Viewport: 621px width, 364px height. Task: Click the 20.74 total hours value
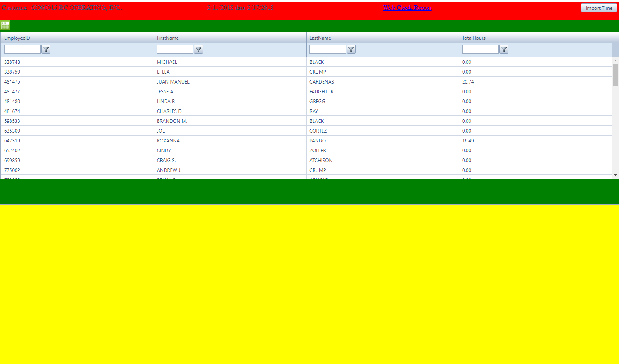pos(468,82)
